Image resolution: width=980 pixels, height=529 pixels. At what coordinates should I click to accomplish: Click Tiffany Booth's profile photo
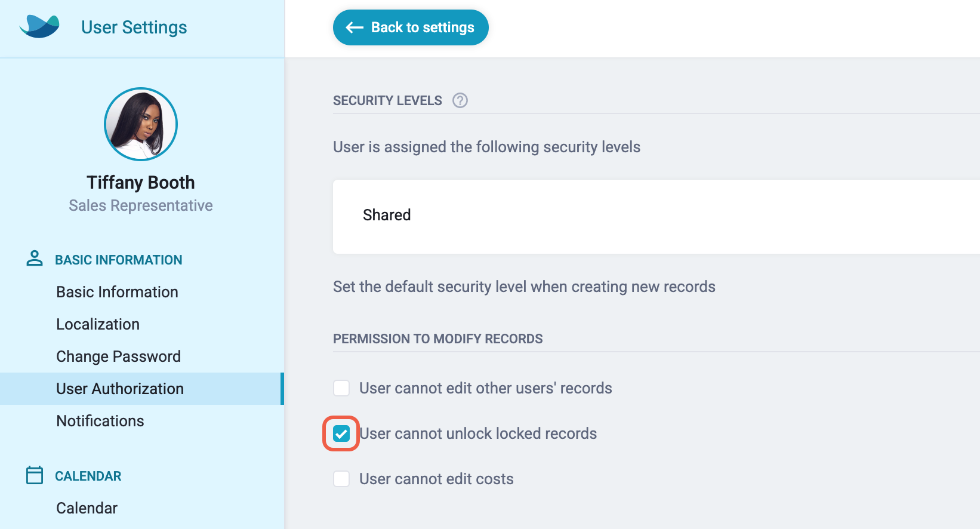(x=141, y=124)
